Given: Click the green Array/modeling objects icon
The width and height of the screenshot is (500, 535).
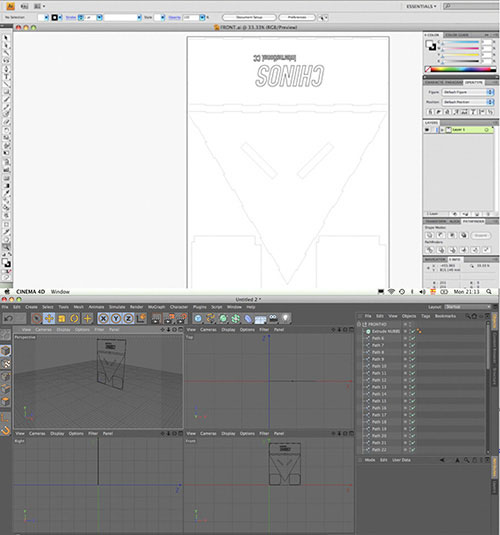Looking at the screenshot, I should point(235,318).
